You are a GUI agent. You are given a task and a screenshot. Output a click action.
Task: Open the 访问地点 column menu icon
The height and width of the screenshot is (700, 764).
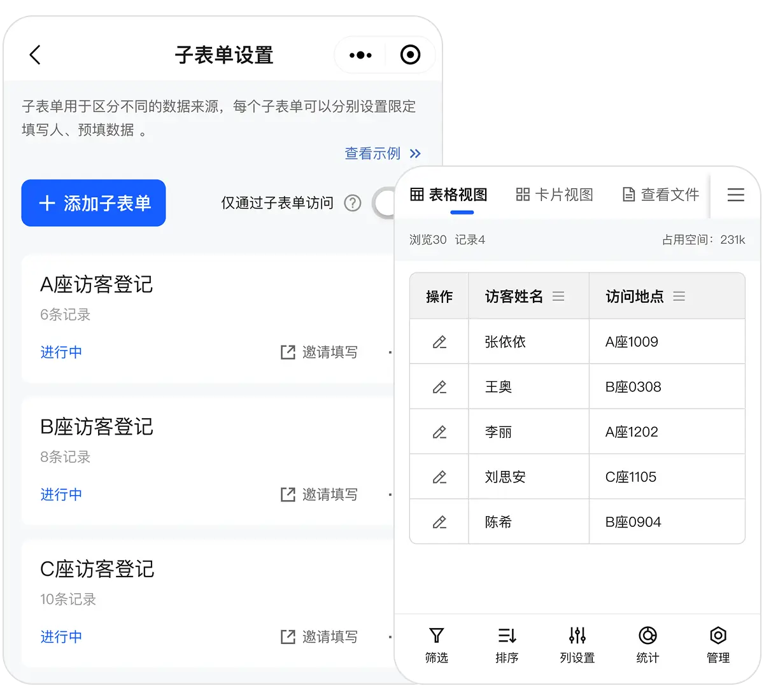[x=679, y=297]
